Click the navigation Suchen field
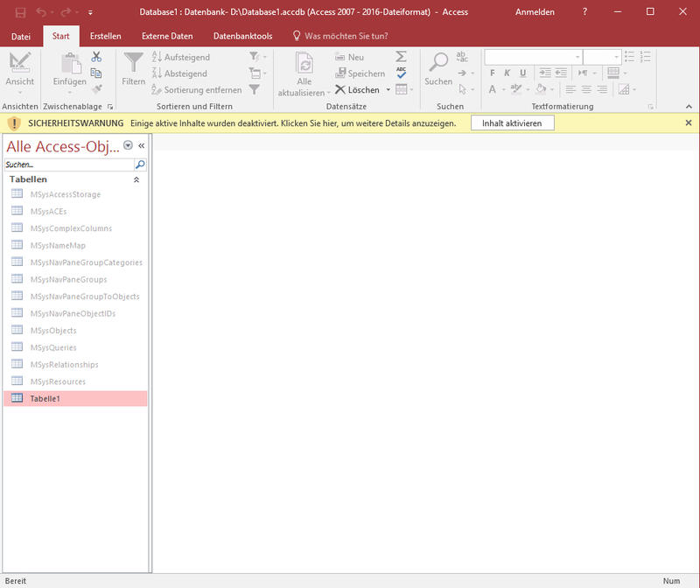 (69, 164)
